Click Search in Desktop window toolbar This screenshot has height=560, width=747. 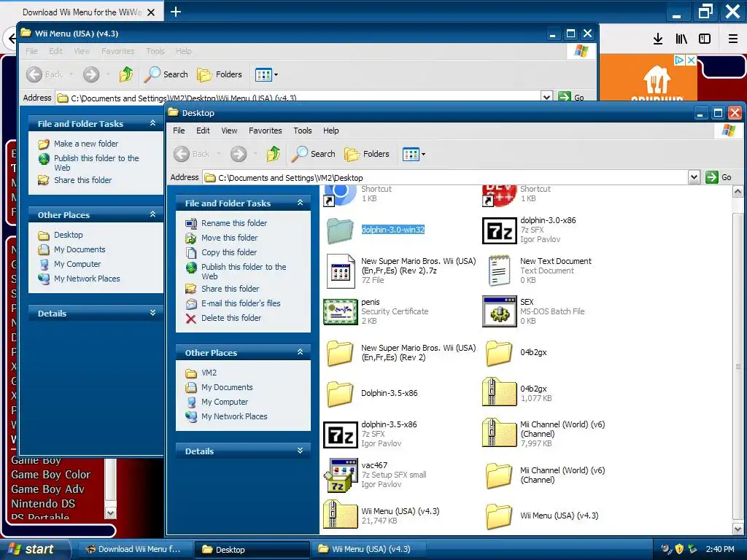coord(313,154)
